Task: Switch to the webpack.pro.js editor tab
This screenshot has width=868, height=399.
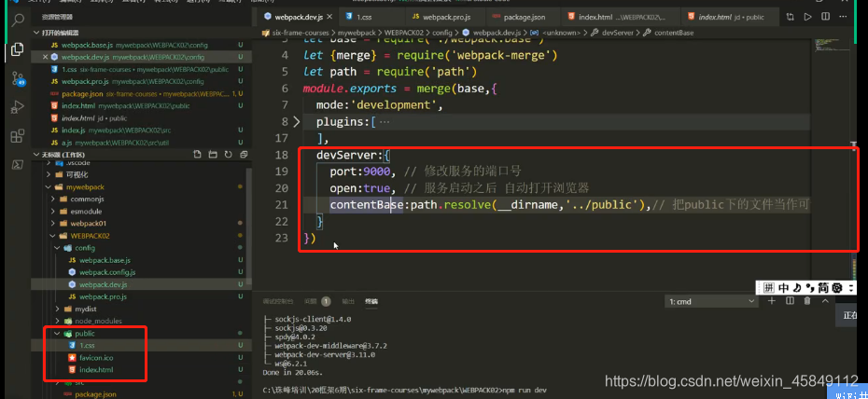Action: coord(446,17)
